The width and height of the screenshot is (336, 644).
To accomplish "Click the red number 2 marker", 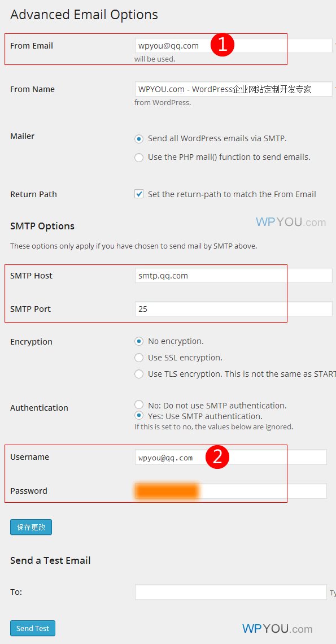I will point(217,457).
